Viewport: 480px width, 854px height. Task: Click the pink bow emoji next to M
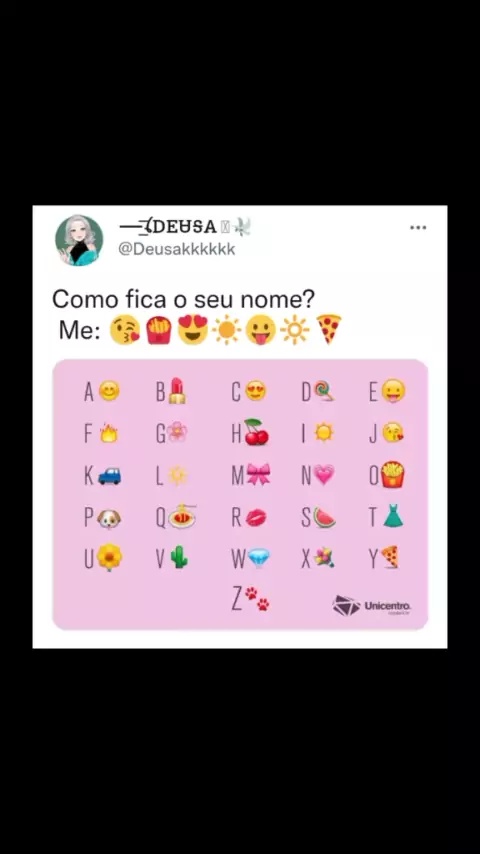pos(258,474)
